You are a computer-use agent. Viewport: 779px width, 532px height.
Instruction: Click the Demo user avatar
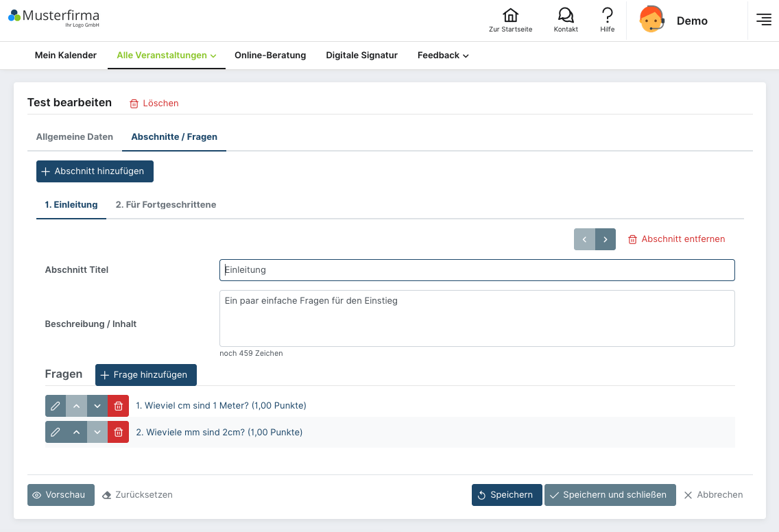tap(651, 20)
